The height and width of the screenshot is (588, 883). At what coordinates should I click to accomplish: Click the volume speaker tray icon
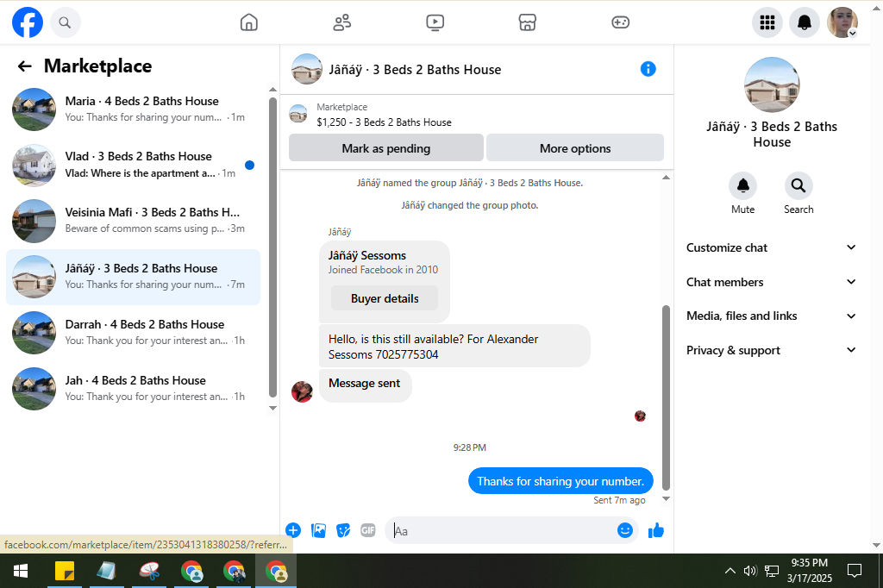pyautogui.click(x=749, y=571)
